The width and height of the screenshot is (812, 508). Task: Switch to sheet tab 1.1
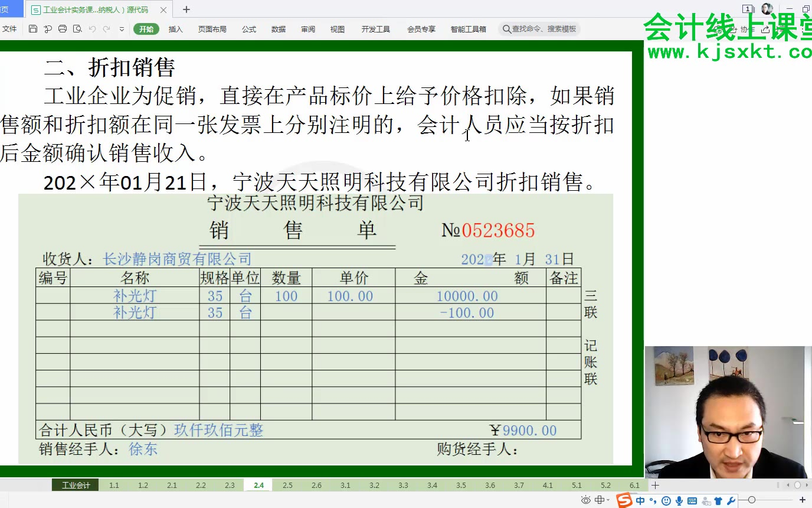(x=114, y=485)
